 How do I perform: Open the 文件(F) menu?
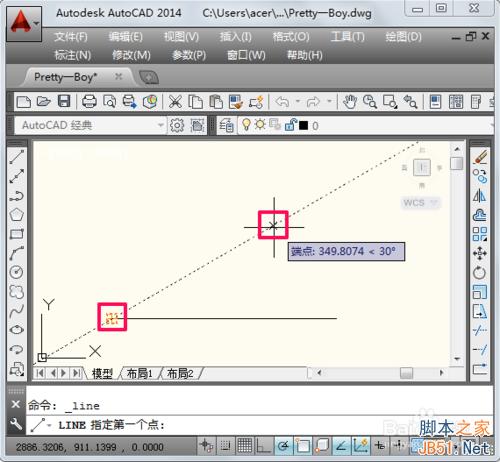click(71, 36)
